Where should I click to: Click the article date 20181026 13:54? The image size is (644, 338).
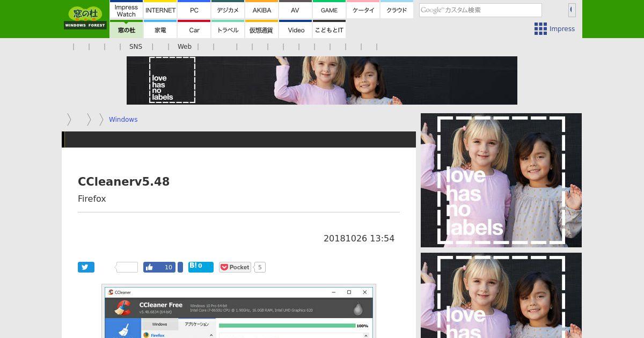[x=359, y=238]
